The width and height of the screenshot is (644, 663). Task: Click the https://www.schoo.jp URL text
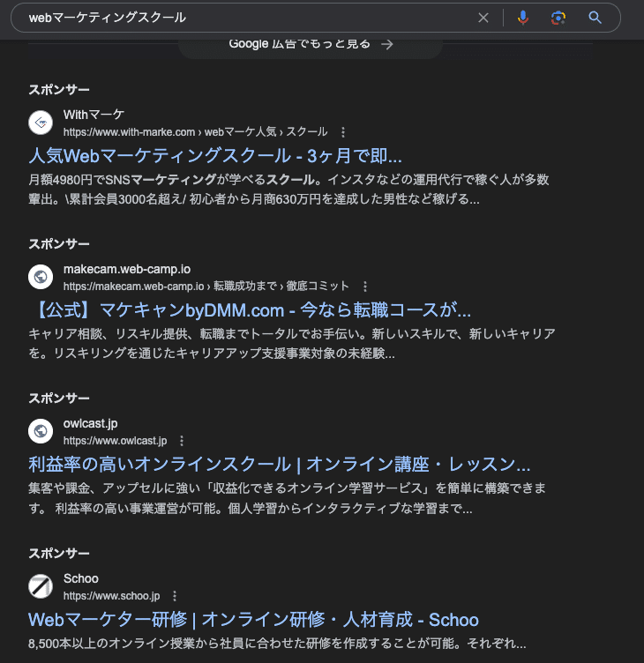(112, 596)
